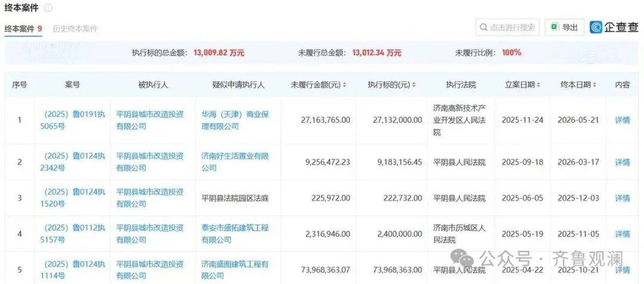Sort by 未履行金额(元) arrow icon
The image size is (644, 284).
point(344,85)
